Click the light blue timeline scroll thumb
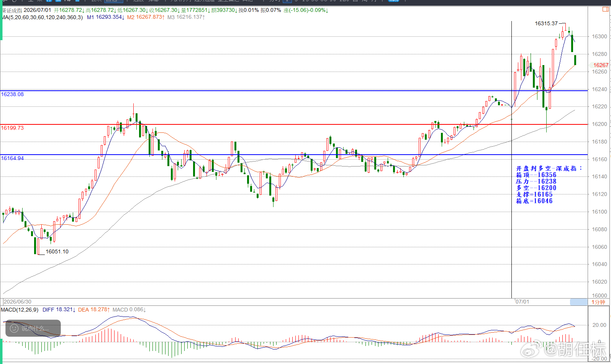Screen dimensions: 611x364 point(578,302)
